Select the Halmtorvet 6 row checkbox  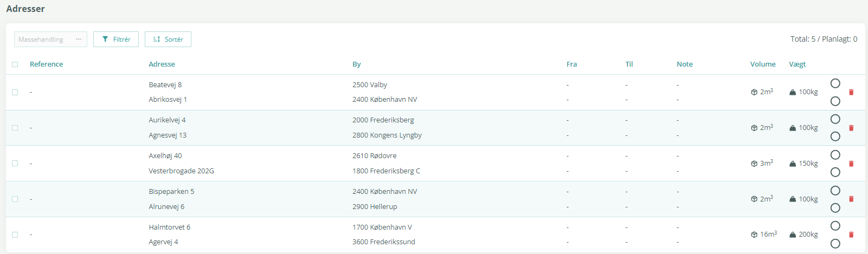15,235
